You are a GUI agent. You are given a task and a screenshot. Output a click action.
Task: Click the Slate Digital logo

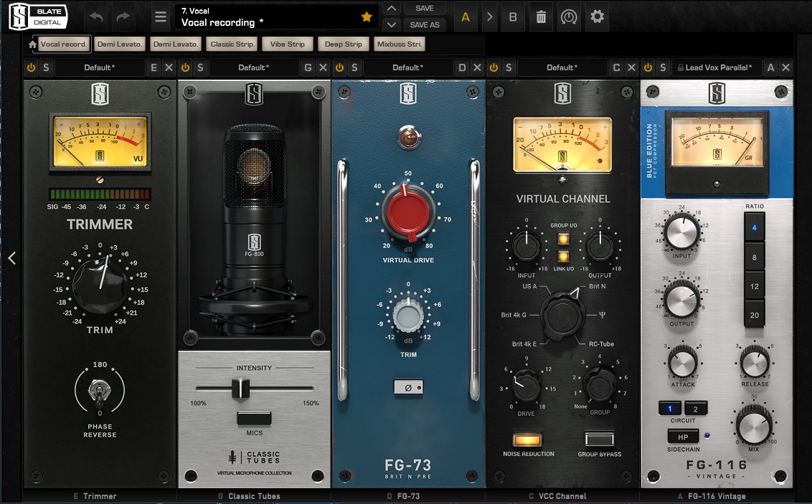tap(37, 17)
